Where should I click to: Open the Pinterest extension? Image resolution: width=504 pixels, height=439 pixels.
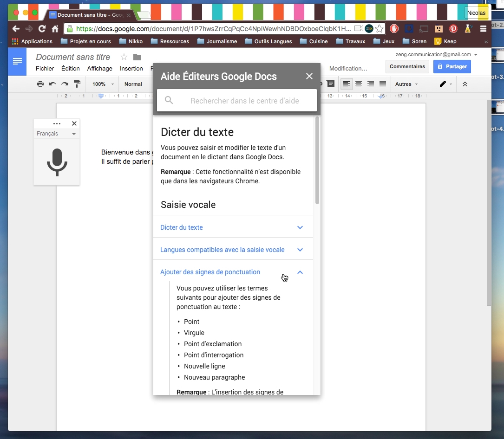(453, 29)
